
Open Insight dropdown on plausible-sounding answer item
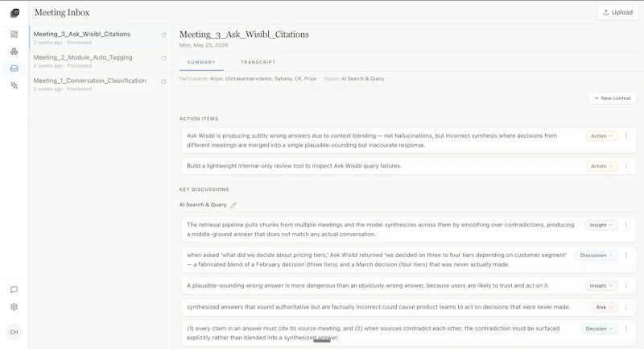(x=601, y=285)
